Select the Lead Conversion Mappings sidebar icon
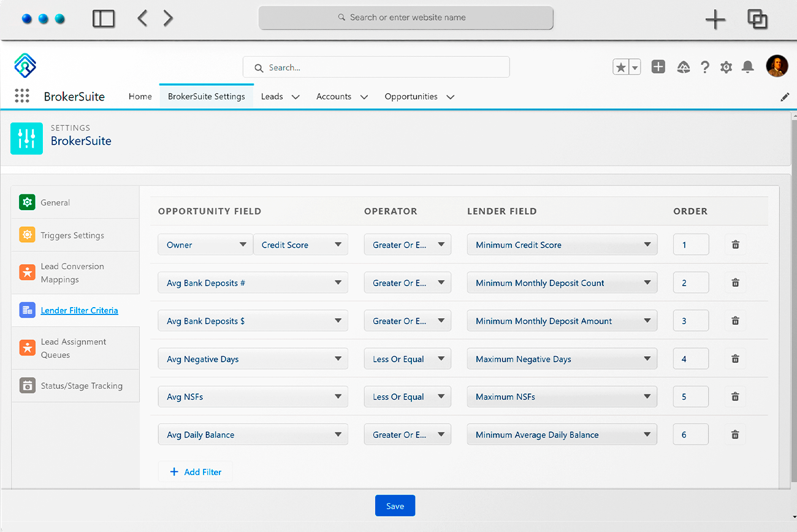The image size is (797, 532). (27, 272)
